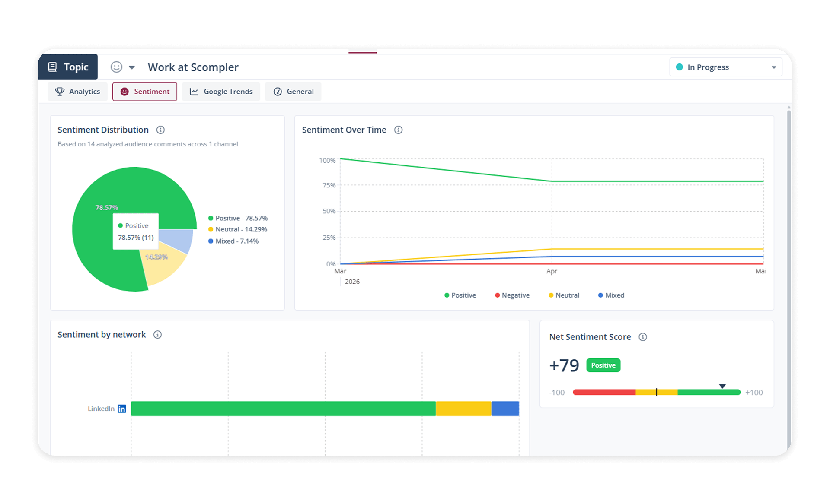Toggle Neutral in pie chart legend
Image resolution: width=830 pixels, height=504 pixels.
coord(238,229)
